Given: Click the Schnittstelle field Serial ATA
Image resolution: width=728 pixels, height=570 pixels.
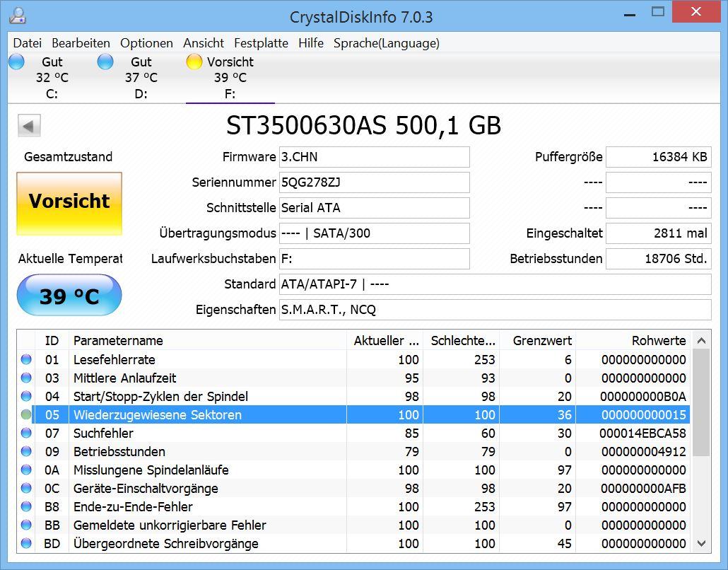Looking at the screenshot, I should (374, 208).
